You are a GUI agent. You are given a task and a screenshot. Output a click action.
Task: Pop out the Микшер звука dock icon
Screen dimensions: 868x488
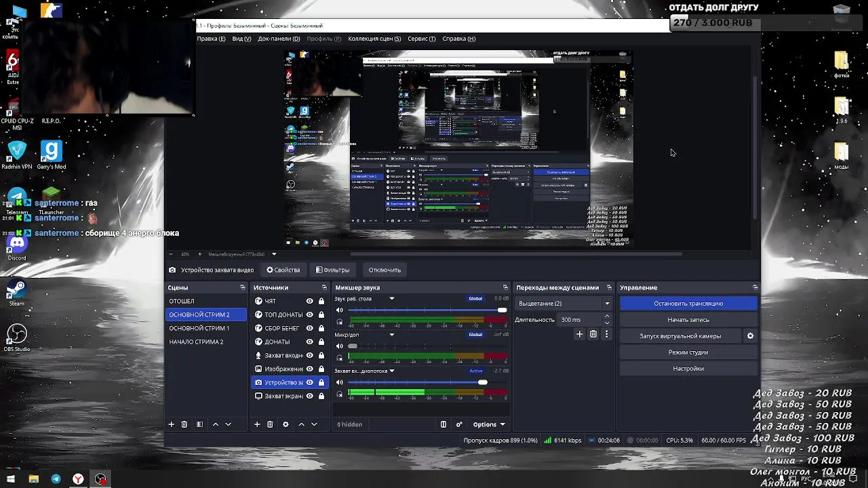pyautogui.click(x=505, y=287)
